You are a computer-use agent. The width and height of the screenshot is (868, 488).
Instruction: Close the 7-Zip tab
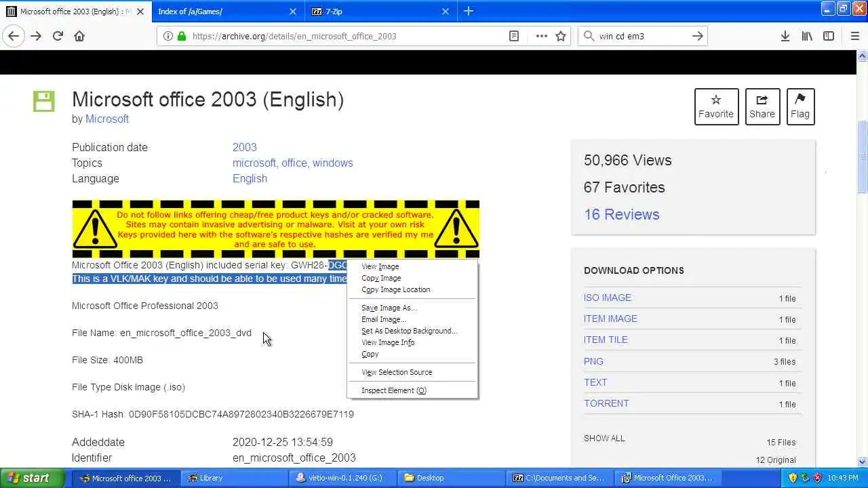point(445,12)
